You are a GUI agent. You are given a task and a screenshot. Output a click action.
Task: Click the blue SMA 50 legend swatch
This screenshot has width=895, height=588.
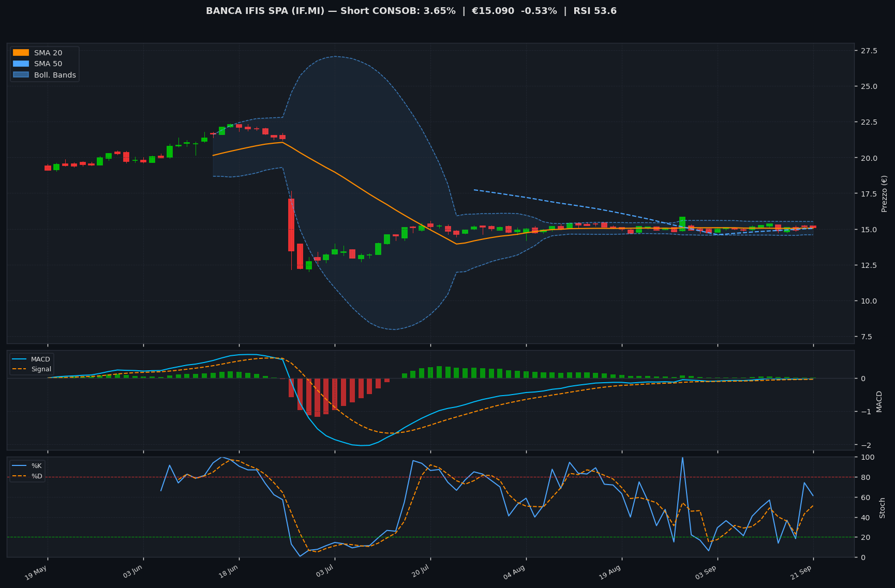[21, 64]
